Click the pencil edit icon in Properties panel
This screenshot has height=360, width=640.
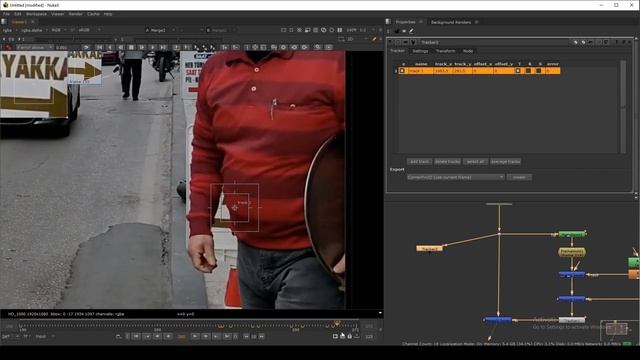click(x=411, y=31)
